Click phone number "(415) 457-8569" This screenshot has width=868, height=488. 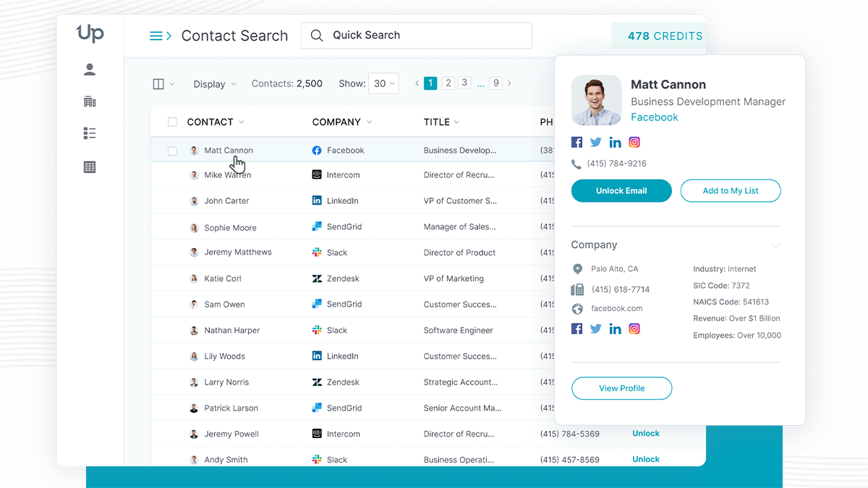[570, 460]
